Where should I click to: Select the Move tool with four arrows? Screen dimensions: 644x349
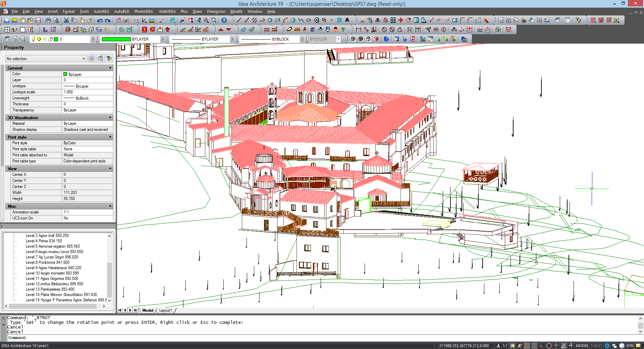[400, 20]
